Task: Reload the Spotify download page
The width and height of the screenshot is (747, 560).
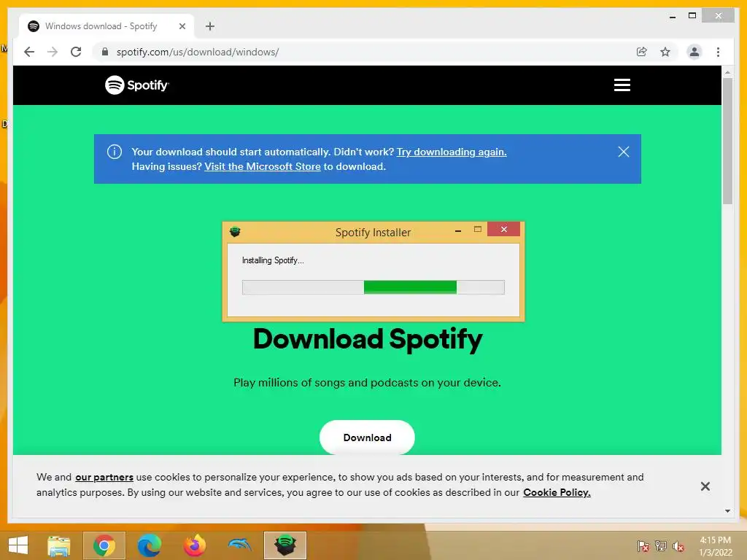Action: (x=76, y=52)
